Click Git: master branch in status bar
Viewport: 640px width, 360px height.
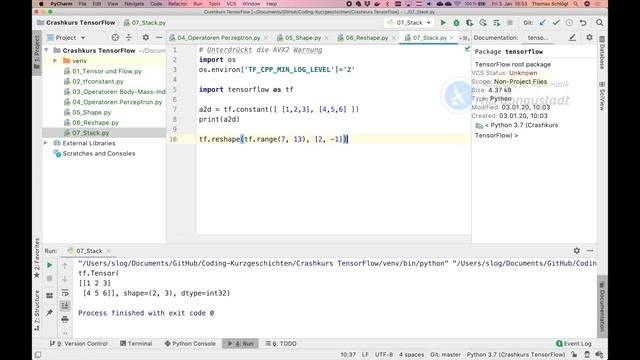(x=445, y=355)
